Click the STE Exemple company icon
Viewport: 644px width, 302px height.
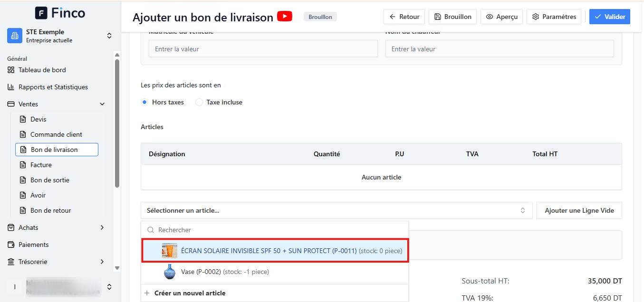coord(15,36)
